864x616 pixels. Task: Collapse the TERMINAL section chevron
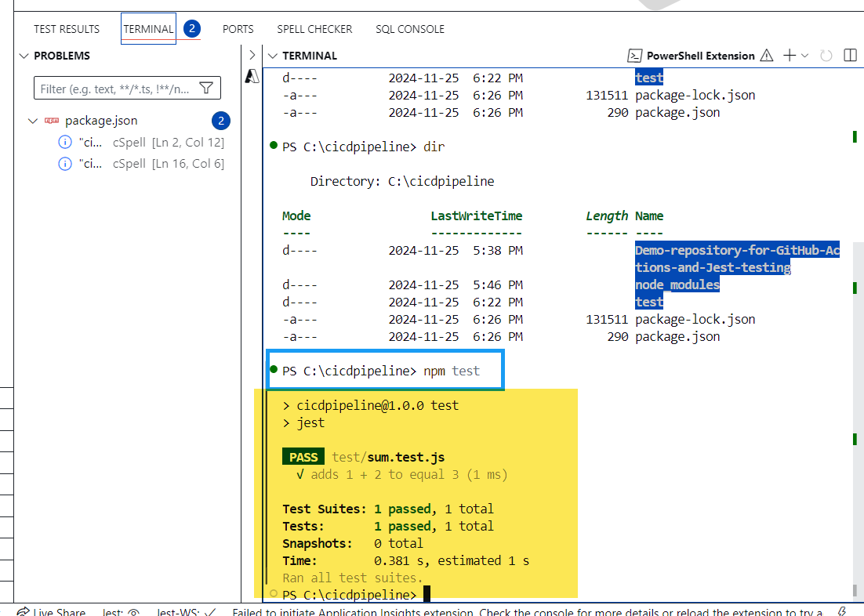272,56
